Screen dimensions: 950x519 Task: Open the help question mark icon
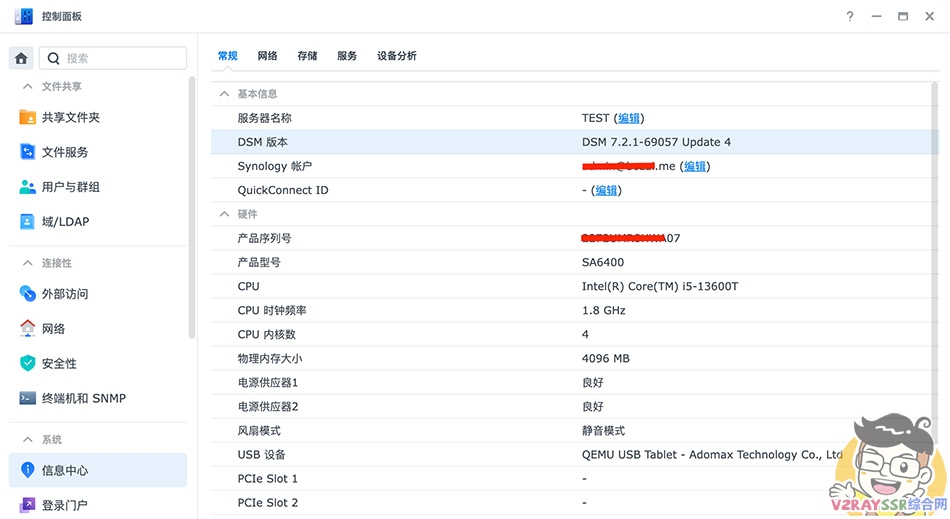(850, 16)
